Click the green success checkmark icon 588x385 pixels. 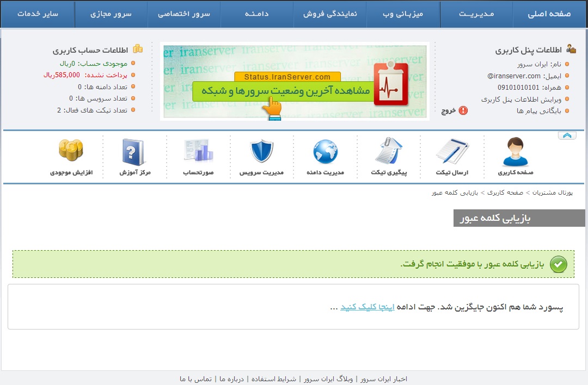pyautogui.click(x=559, y=264)
